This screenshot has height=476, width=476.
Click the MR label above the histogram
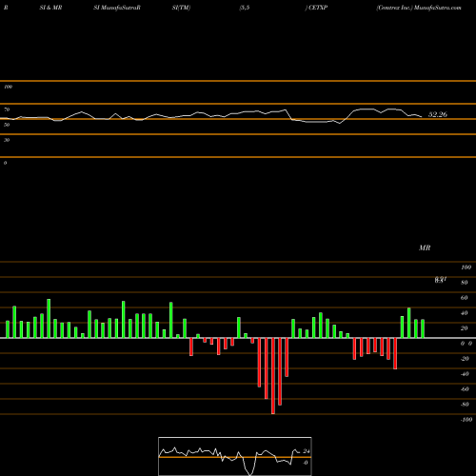point(425,248)
